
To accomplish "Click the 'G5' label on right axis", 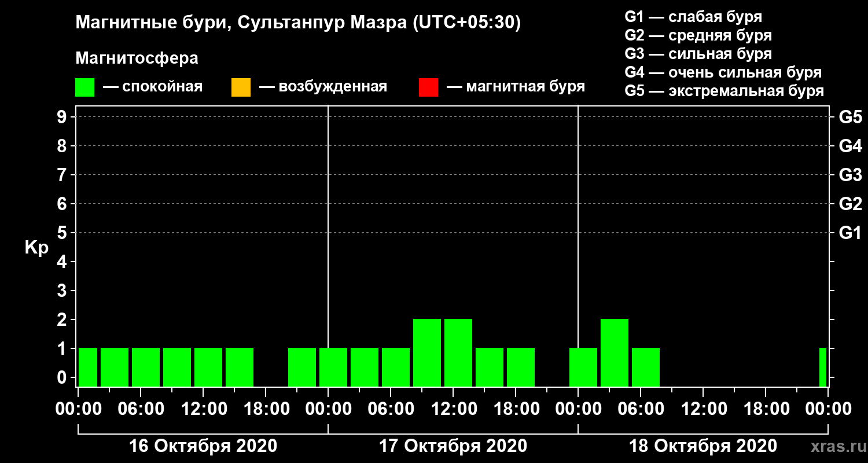I will coord(850,117).
